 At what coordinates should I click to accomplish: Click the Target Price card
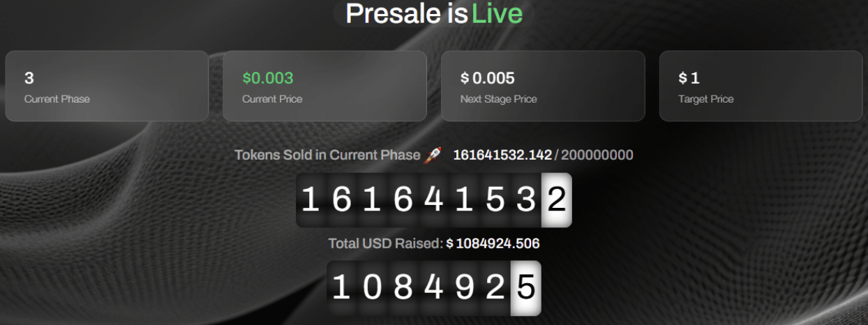(761, 86)
